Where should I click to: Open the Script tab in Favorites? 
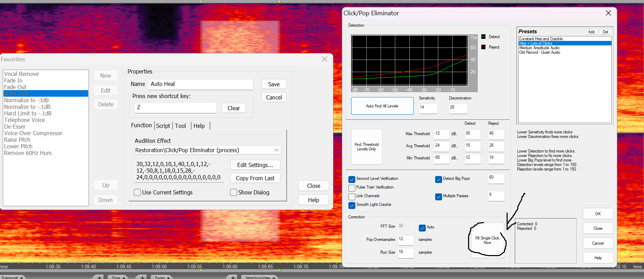click(x=163, y=126)
